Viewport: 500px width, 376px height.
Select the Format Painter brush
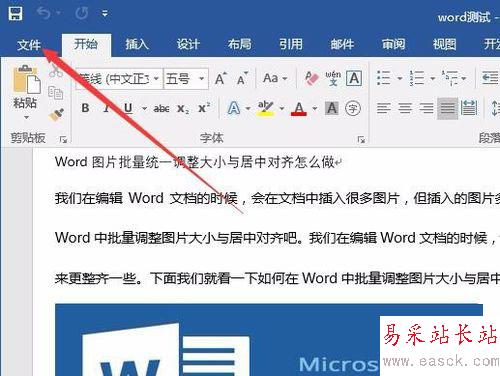coord(56,115)
